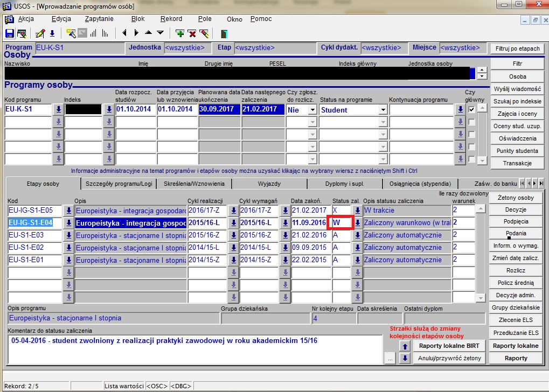Click the 'Zaliczony warunkowo' status description cell

[x=407, y=223]
